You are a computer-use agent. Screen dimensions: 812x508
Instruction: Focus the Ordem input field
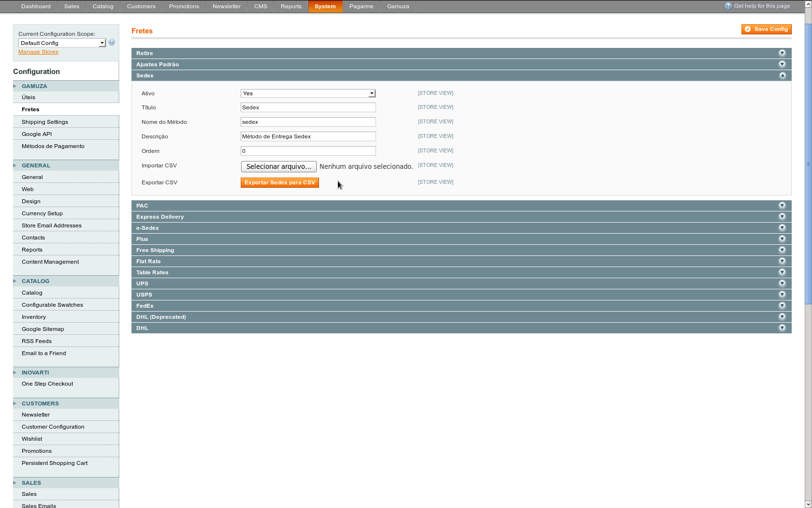point(308,151)
